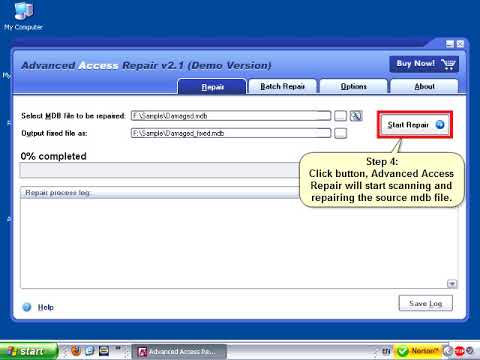Close the Advanced Access Repair window
Image resolution: width=480 pixels, height=360 pixels.
tap(460, 44)
